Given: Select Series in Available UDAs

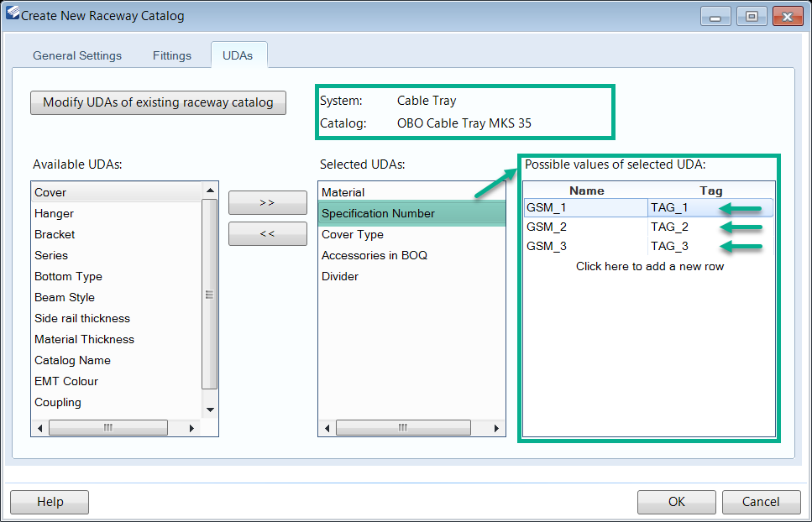Looking at the screenshot, I should pyautogui.click(x=117, y=255).
